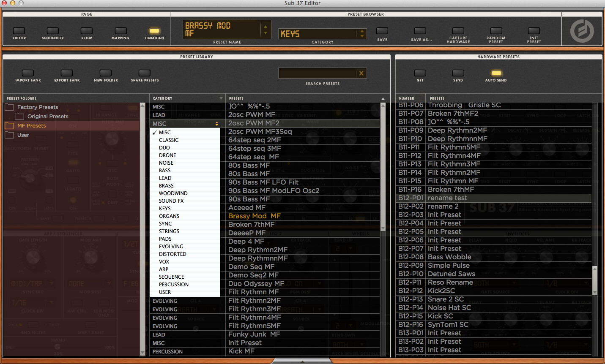Click the KEYS category down arrow
Viewport: 605px width, 364px height.
coord(362,36)
